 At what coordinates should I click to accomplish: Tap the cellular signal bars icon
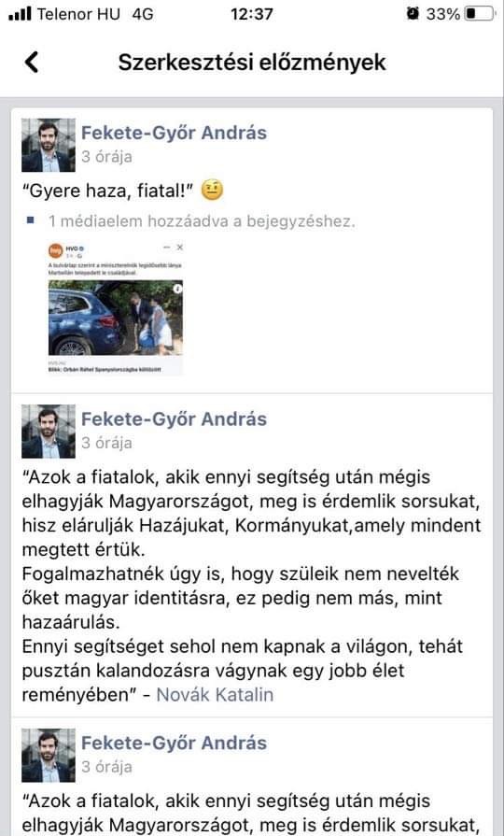(20, 14)
